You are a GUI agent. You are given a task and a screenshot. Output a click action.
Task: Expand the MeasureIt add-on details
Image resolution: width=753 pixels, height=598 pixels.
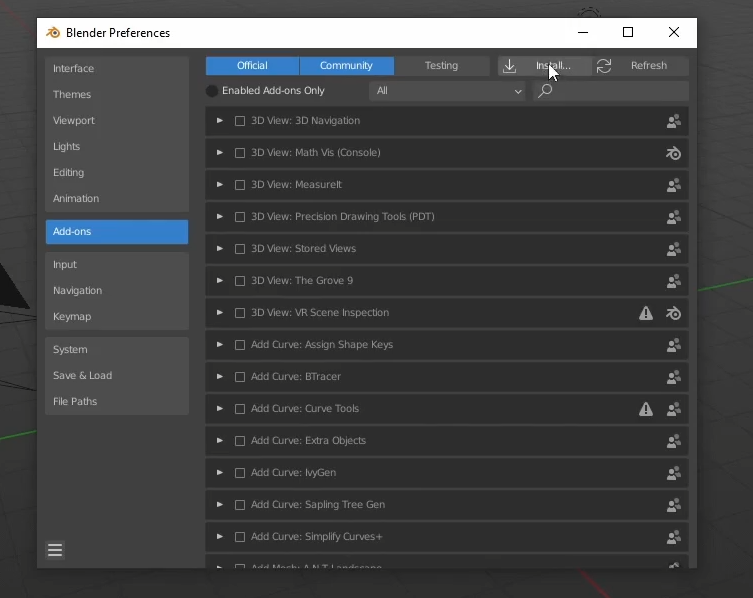pyautogui.click(x=219, y=184)
